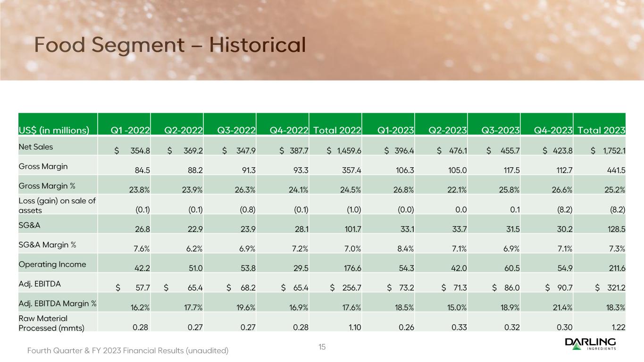Viewport: 644px width, 362px height.
Task: Click SG&A total 128.5 for 2023
Action: click(x=617, y=229)
